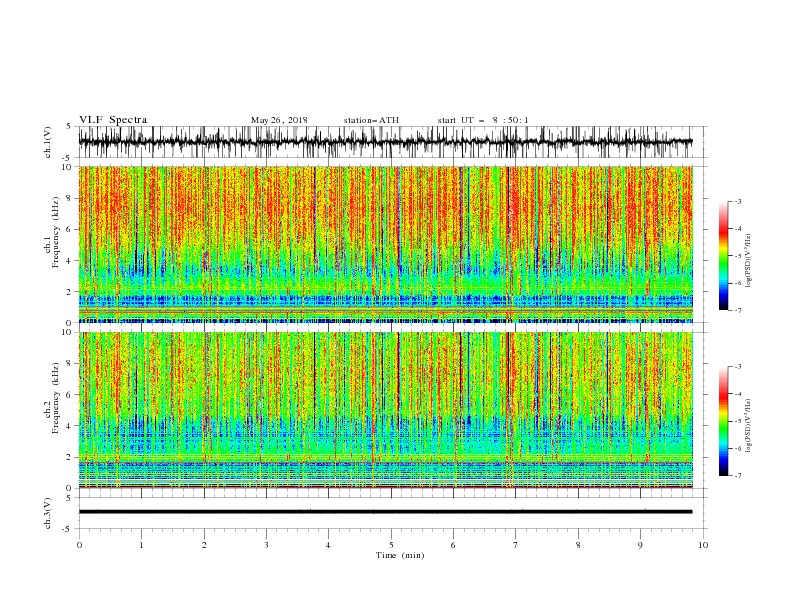Click the ch.2 spectrogram color scale bar
This screenshot has height=612, width=792.
click(723, 421)
